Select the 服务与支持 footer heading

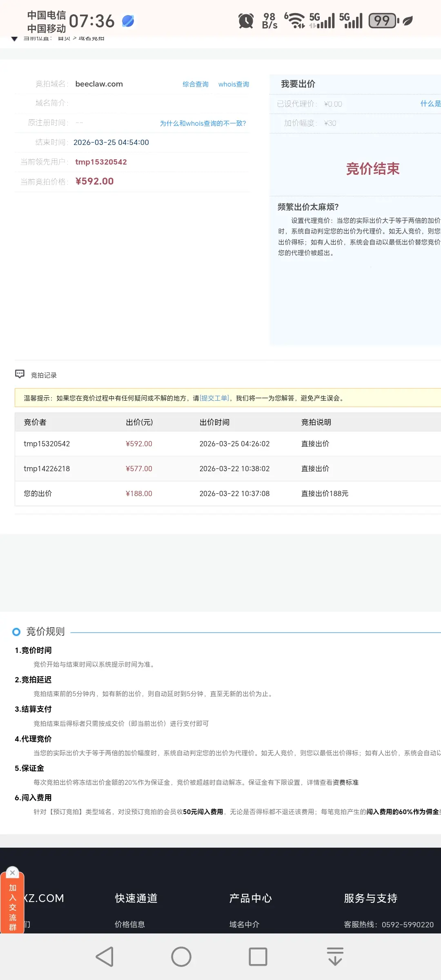(371, 898)
